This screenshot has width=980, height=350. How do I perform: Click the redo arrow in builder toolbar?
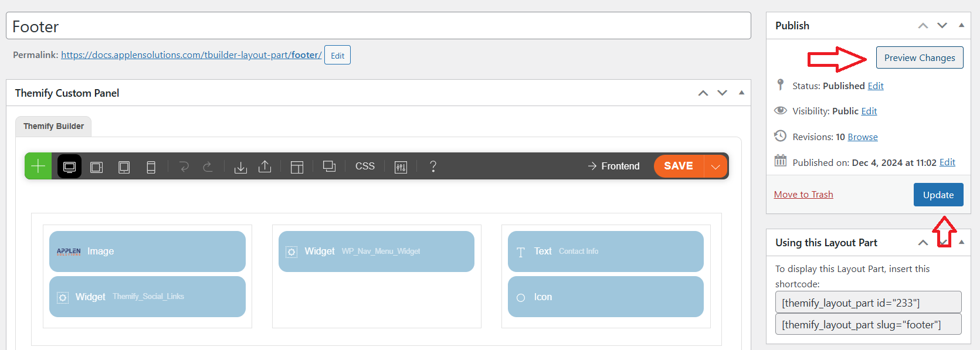click(x=208, y=166)
